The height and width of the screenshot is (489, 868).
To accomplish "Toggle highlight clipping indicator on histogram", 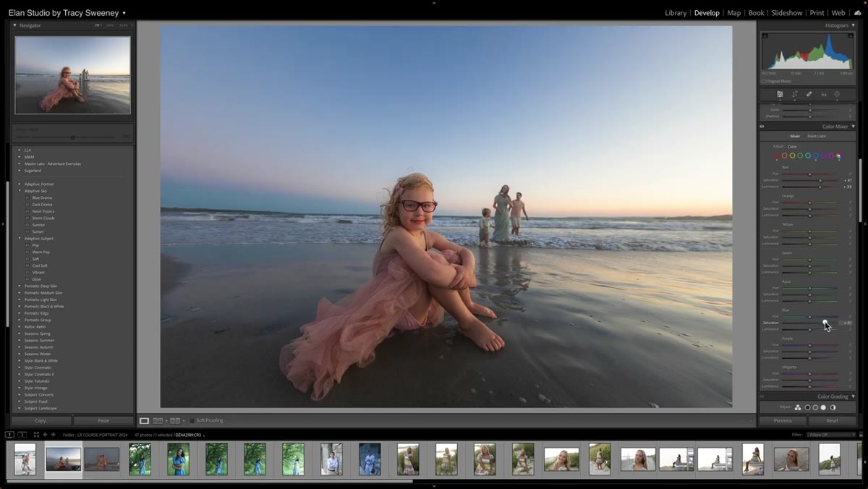I will [x=852, y=35].
